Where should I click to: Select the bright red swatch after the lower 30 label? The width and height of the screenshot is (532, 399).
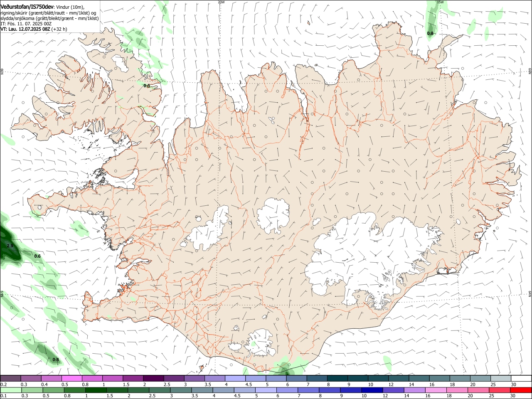click(x=520, y=390)
